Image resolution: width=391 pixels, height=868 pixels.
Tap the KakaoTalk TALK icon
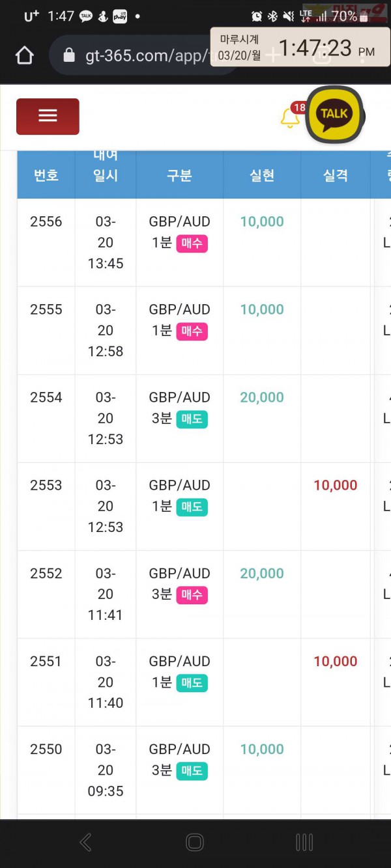334,114
